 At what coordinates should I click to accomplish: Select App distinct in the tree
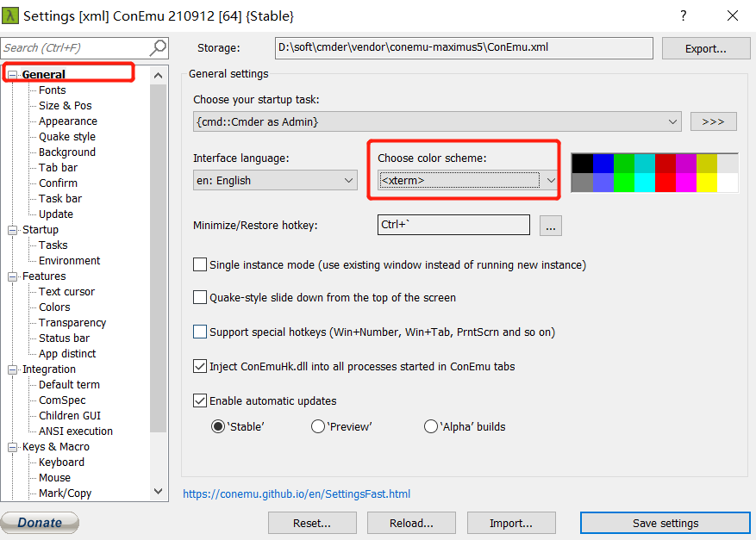[67, 354]
